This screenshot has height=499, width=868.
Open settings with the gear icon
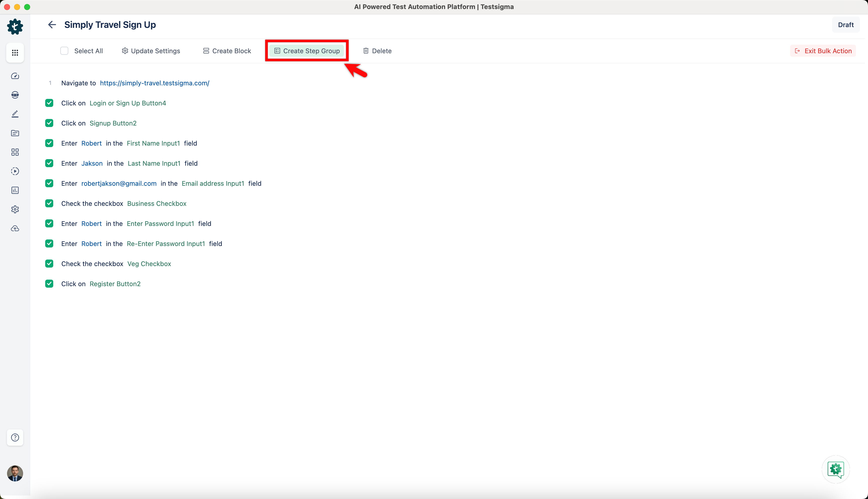[x=15, y=209]
